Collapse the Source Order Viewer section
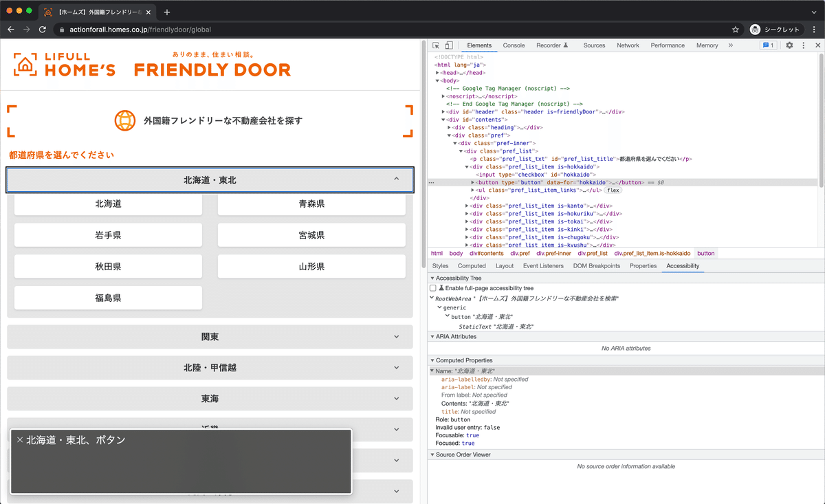825x504 pixels. tap(432, 455)
